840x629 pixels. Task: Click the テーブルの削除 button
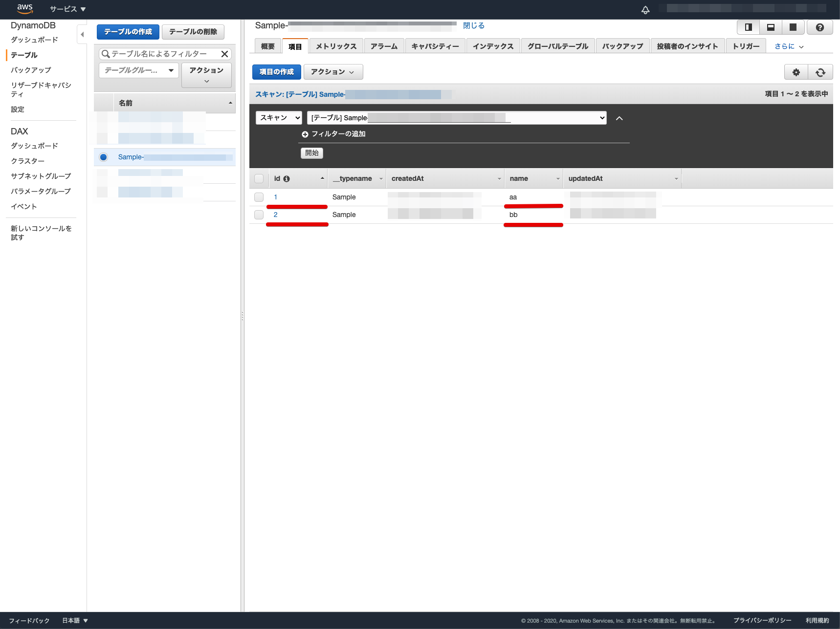tap(193, 32)
